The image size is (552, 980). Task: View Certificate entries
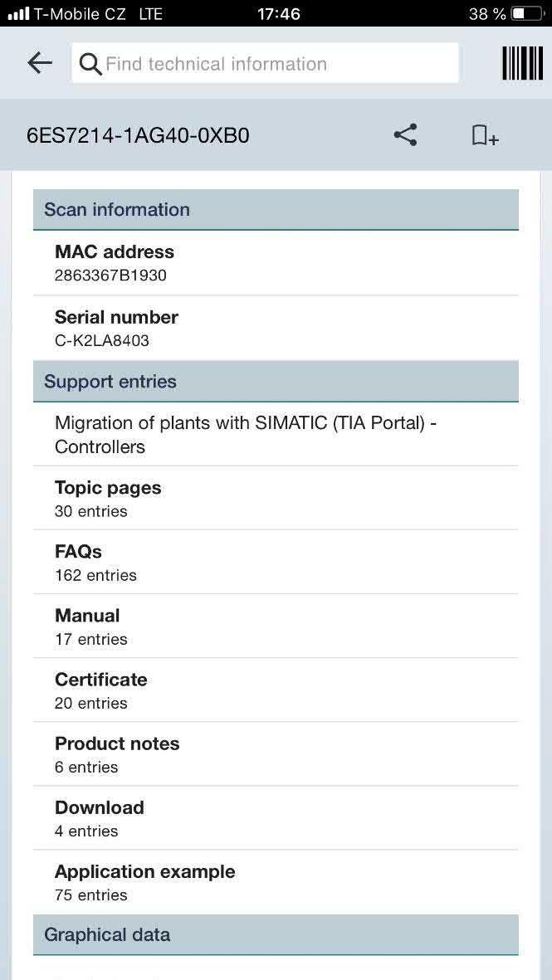(x=276, y=690)
